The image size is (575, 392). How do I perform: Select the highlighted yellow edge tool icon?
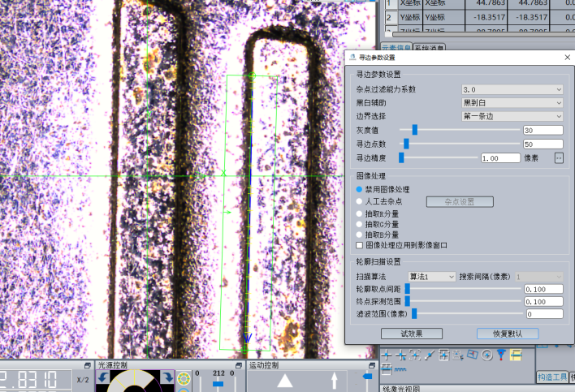pos(516,355)
